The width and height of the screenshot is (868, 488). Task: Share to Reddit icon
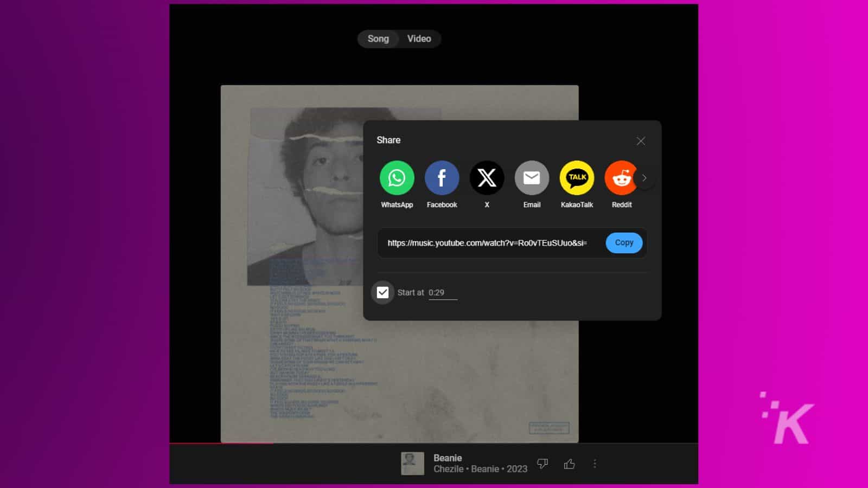621,178
